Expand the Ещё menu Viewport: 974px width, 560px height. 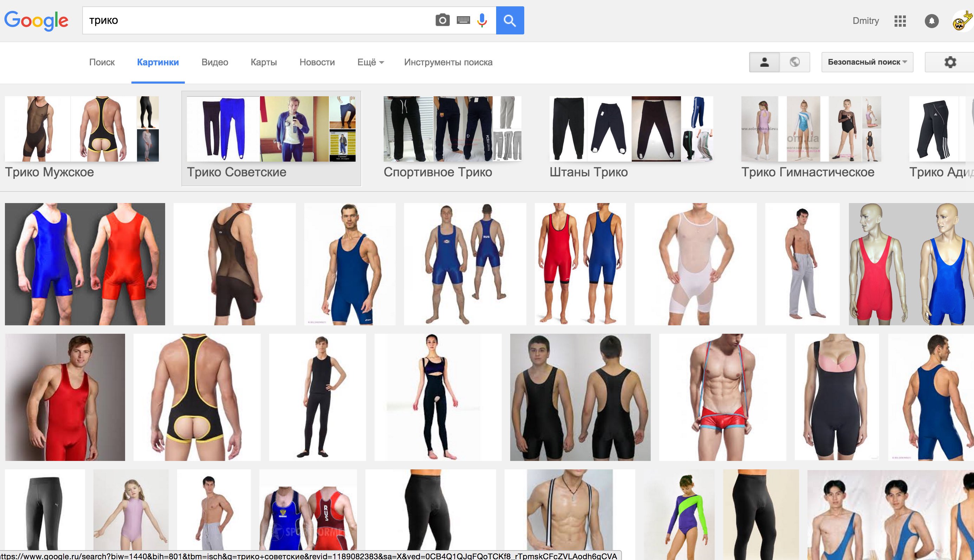point(370,62)
